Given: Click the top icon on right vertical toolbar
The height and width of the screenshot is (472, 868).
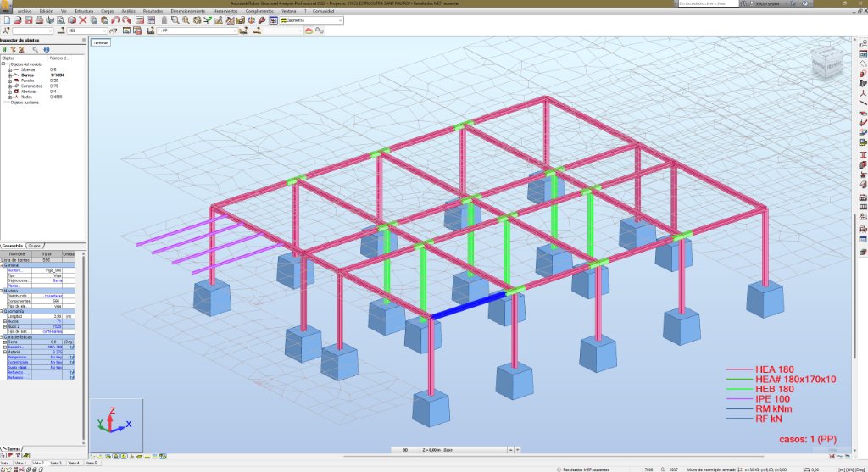Looking at the screenshot, I should 862,43.
